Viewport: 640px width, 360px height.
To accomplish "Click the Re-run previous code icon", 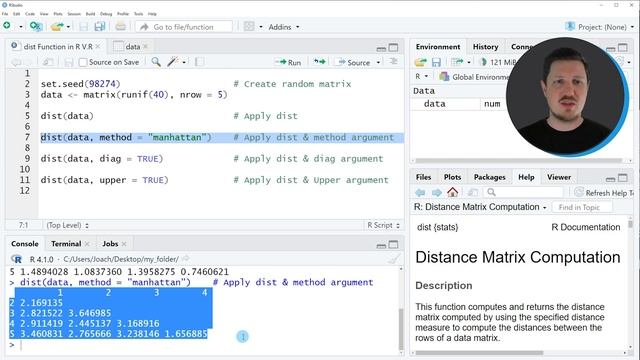I will click(x=319, y=62).
